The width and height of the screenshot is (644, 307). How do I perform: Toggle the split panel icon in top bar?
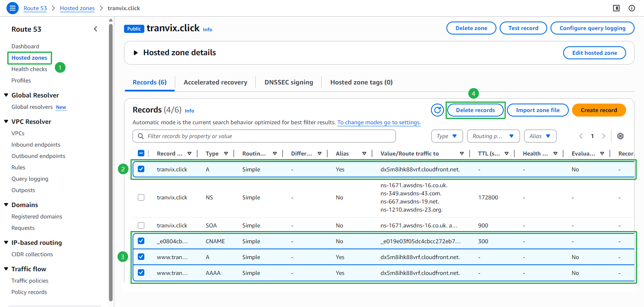[x=616, y=8]
